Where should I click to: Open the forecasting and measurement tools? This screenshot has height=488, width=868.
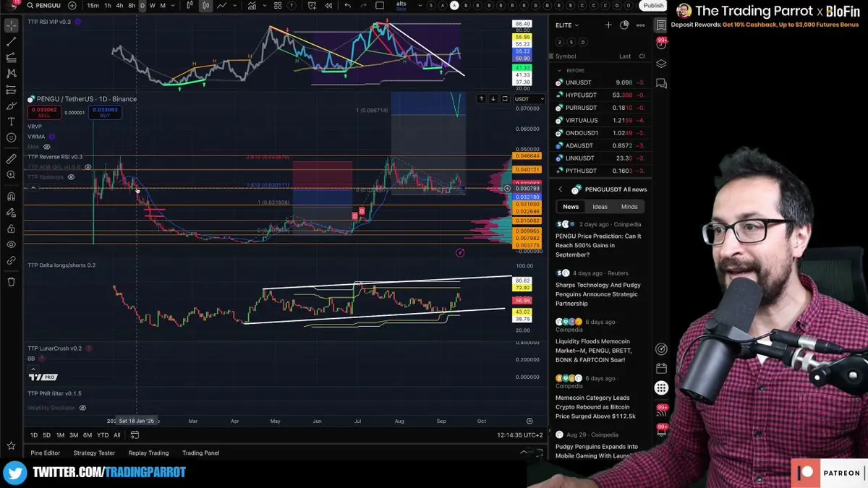[x=11, y=90]
